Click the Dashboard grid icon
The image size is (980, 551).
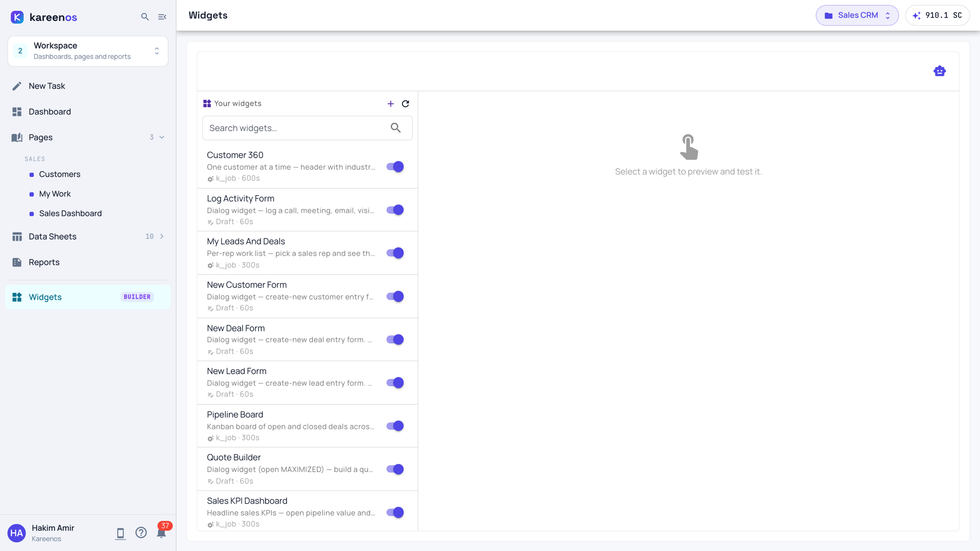click(17, 112)
